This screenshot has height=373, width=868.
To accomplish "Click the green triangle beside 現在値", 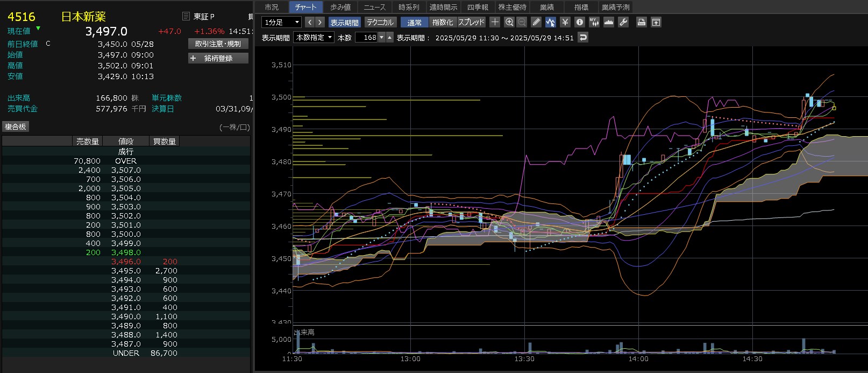I will pyautogui.click(x=38, y=28).
